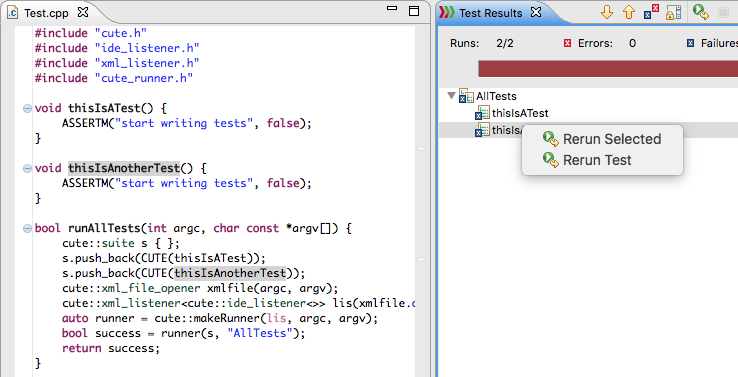Click thisIsAnotherTest inside the CUTE() call
This screenshot has width=738, height=377.
point(230,273)
